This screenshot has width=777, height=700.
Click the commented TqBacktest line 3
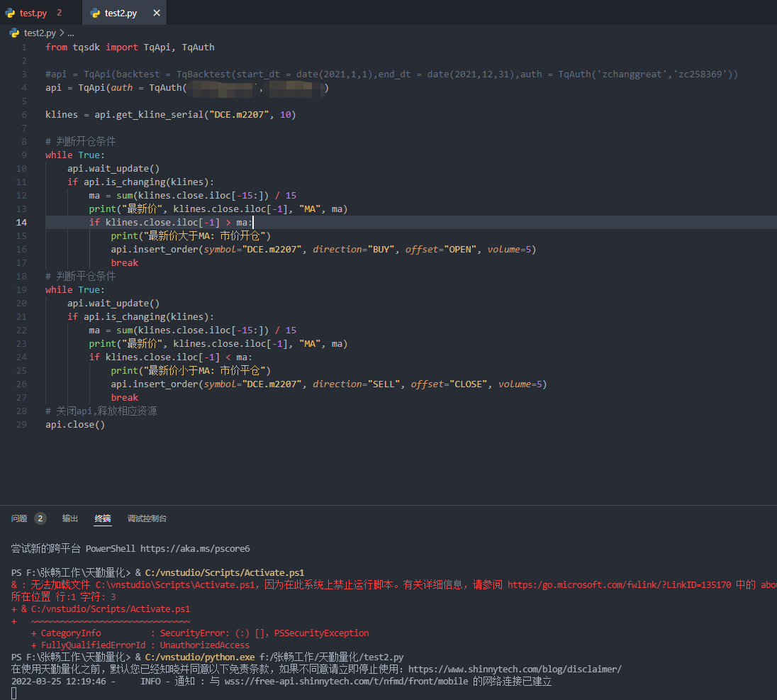(x=391, y=74)
